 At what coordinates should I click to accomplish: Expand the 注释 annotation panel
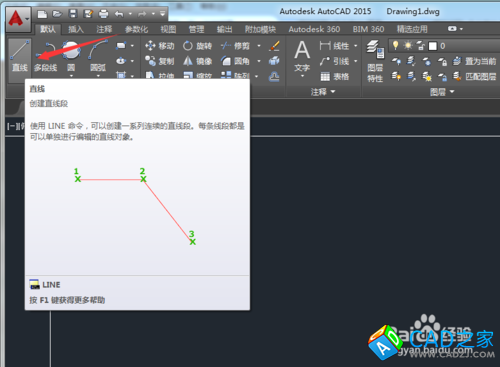323,92
